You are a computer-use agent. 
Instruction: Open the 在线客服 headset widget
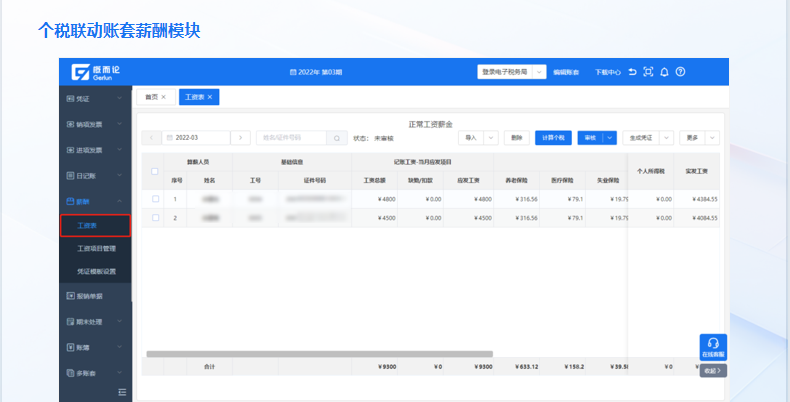(x=713, y=346)
